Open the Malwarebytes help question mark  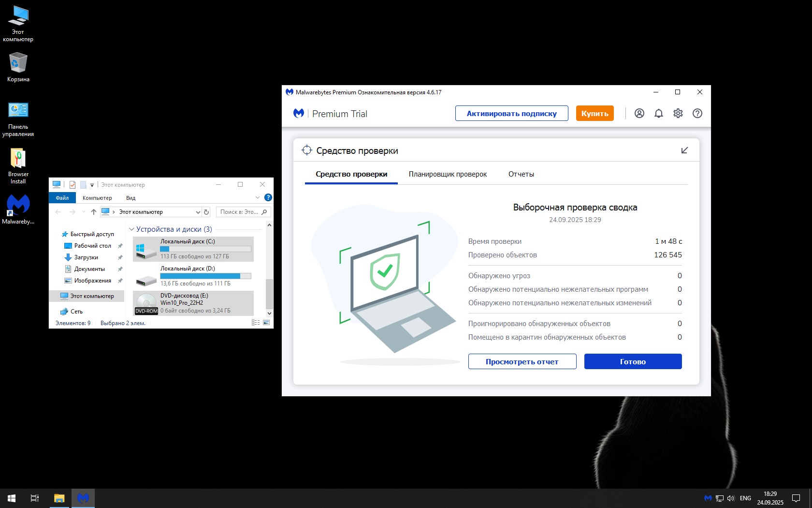(697, 113)
